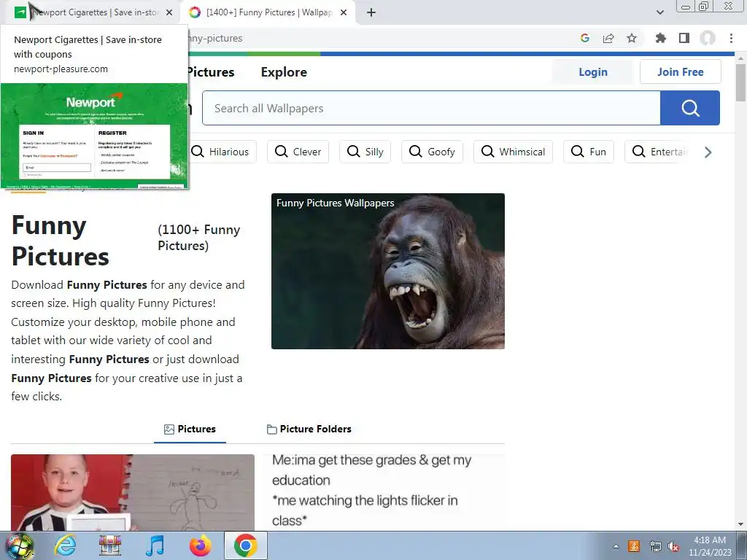747x560 pixels.
Task: Focus the Search all Wallpapers field
Action: (431, 108)
